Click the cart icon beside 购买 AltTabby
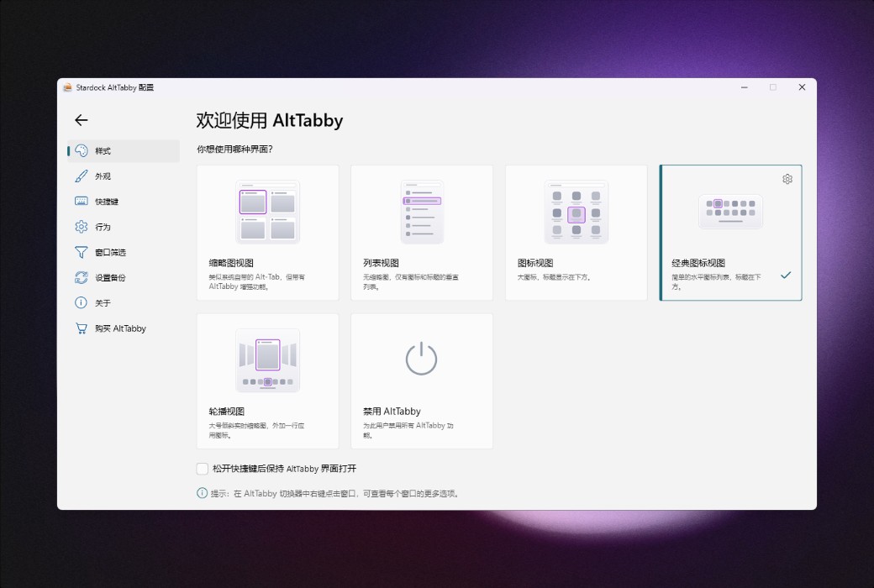The height and width of the screenshot is (588, 874). click(82, 328)
